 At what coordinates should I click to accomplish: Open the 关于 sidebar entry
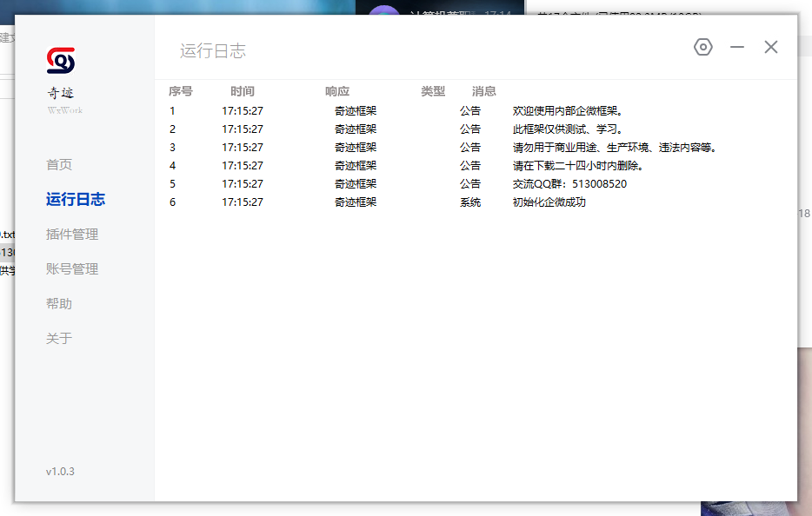(x=58, y=338)
